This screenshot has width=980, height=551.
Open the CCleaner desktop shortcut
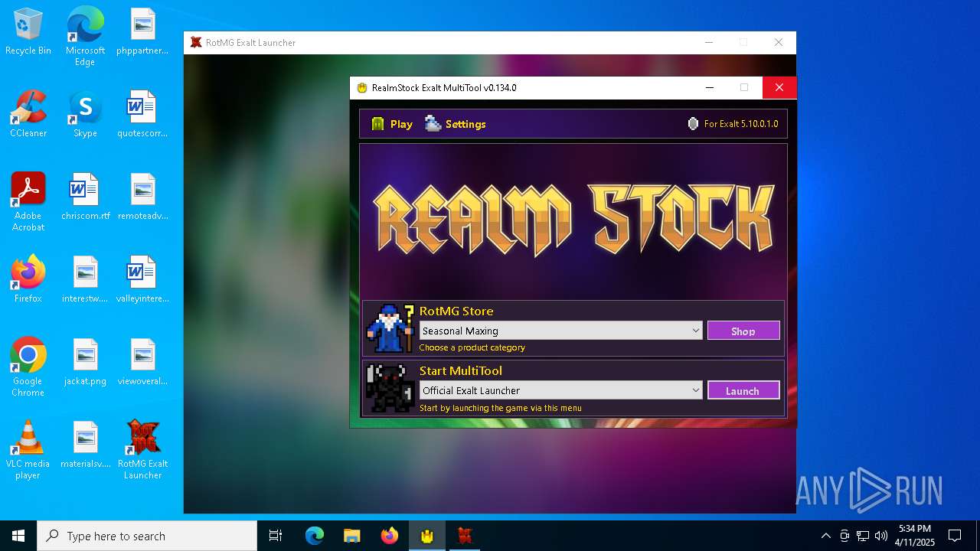click(x=28, y=115)
